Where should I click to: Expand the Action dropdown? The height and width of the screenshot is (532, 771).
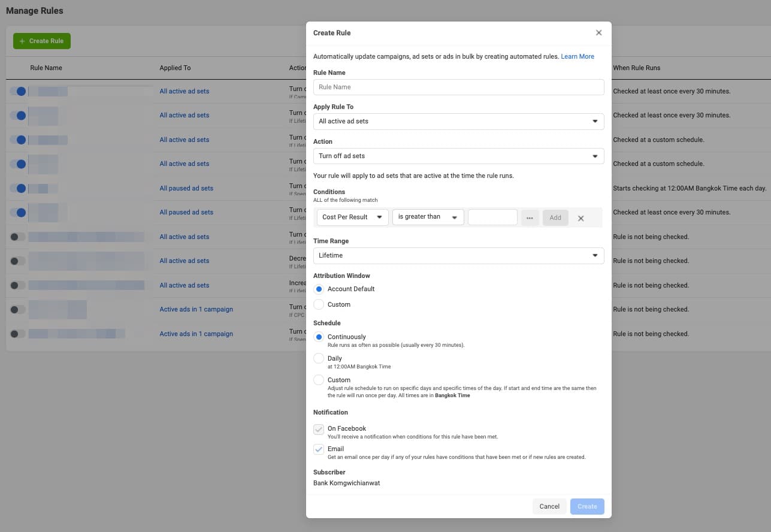(x=458, y=156)
